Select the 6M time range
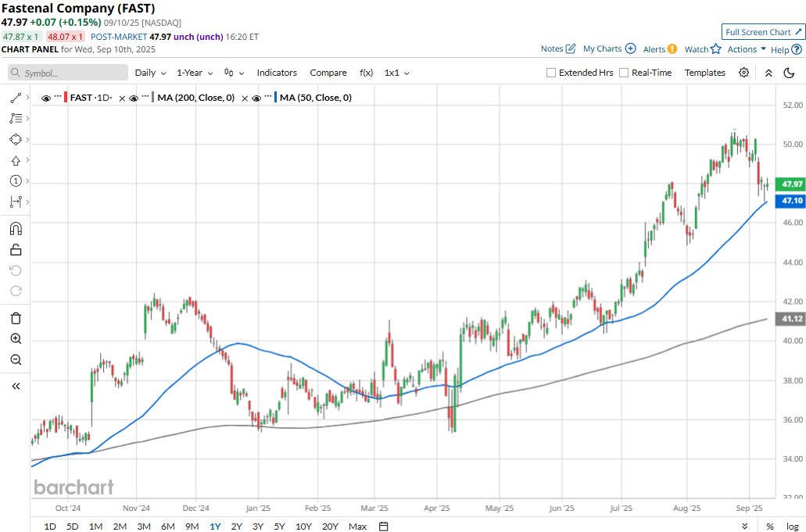The image size is (806, 532). [x=167, y=527]
